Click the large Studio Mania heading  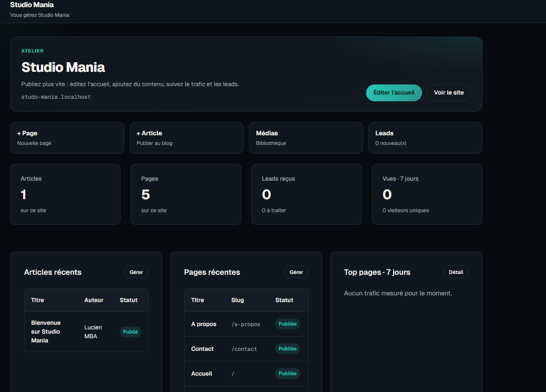[63, 67]
